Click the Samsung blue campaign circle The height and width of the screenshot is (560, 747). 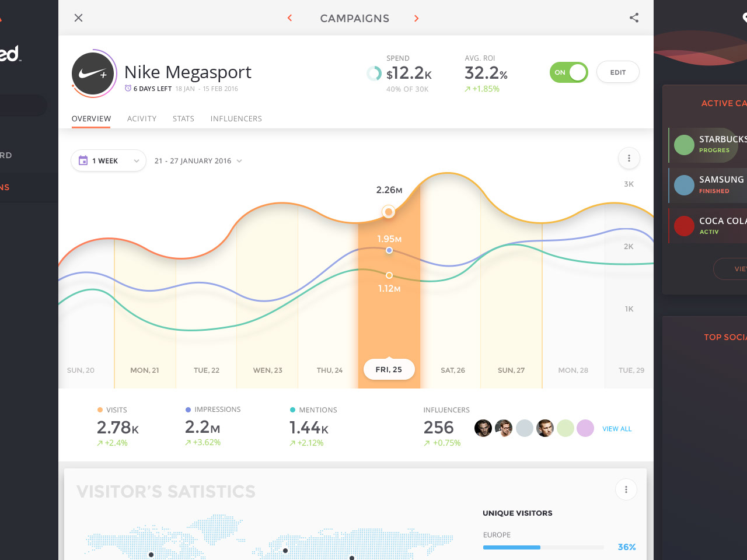pyautogui.click(x=684, y=185)
